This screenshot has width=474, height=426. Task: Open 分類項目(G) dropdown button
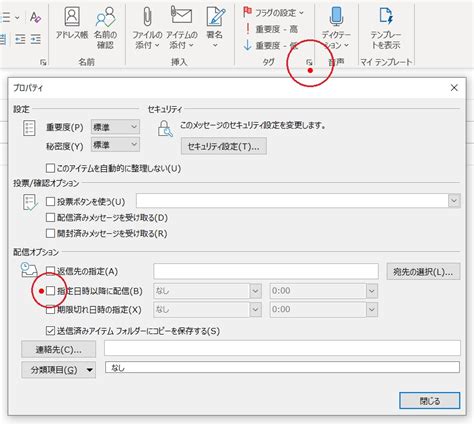click(x=59, y=370)
